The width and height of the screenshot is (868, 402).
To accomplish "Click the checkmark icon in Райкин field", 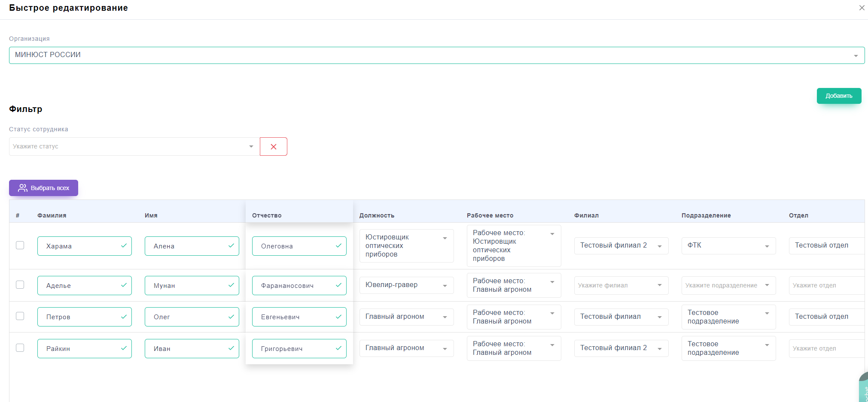I will [x=124, y=348].
